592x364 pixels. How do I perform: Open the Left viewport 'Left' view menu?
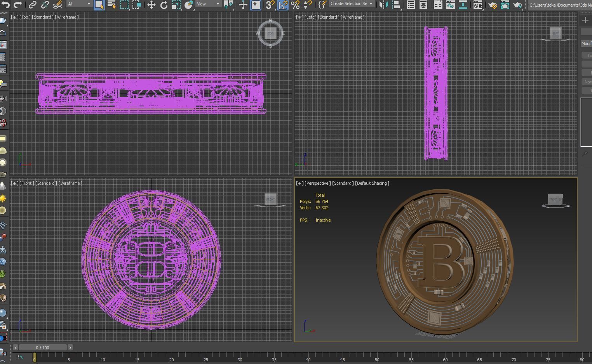point(310,17)
